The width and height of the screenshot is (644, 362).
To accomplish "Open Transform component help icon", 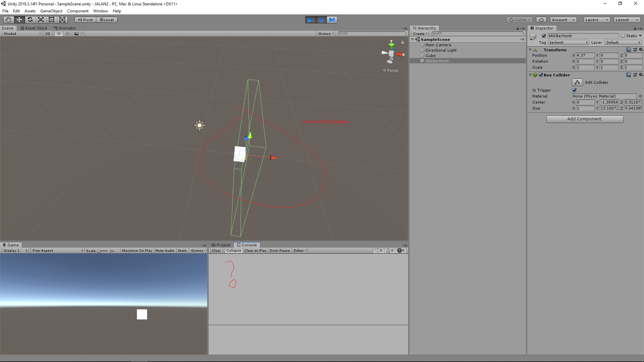I will (629, 50).
